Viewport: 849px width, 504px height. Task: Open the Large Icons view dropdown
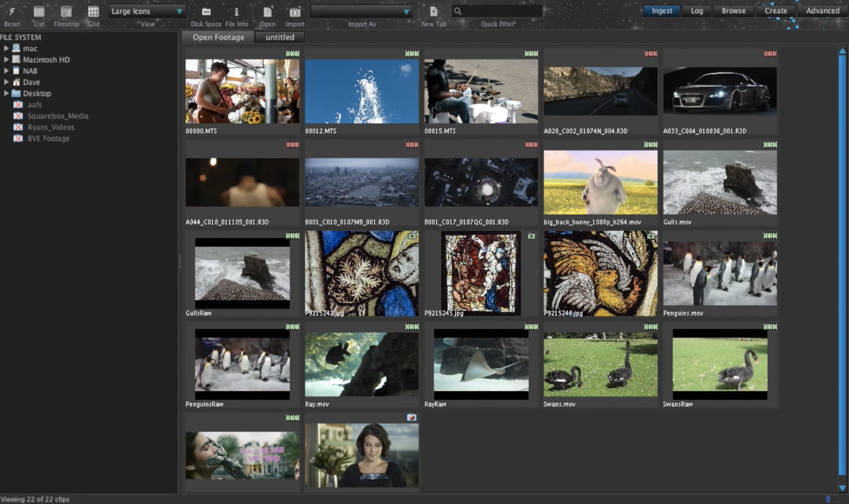click(147, 11)
